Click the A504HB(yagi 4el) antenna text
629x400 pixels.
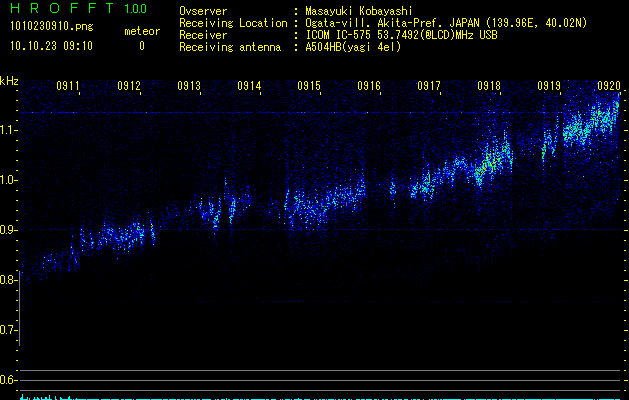[x=353, y=47]
